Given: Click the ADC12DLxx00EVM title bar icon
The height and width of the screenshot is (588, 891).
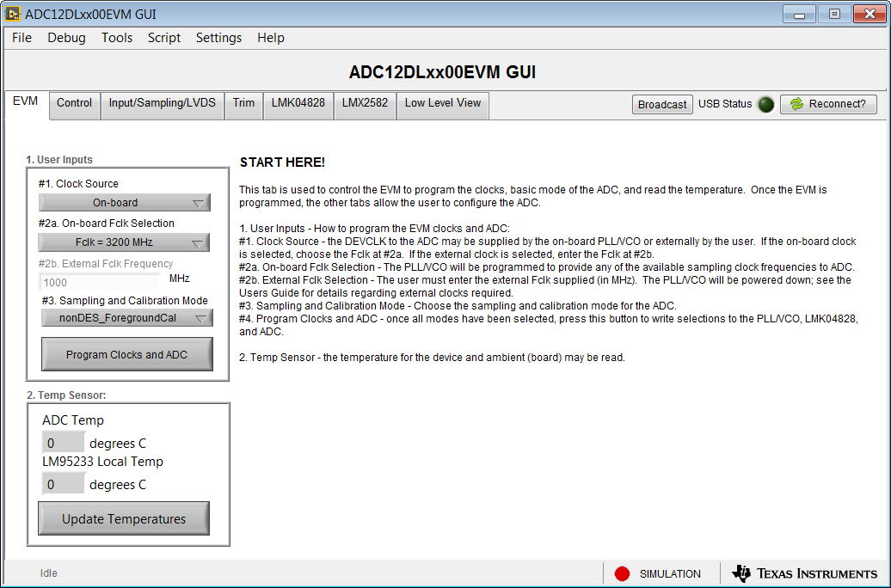Looking at the screenshot, I should pos(14,13).
